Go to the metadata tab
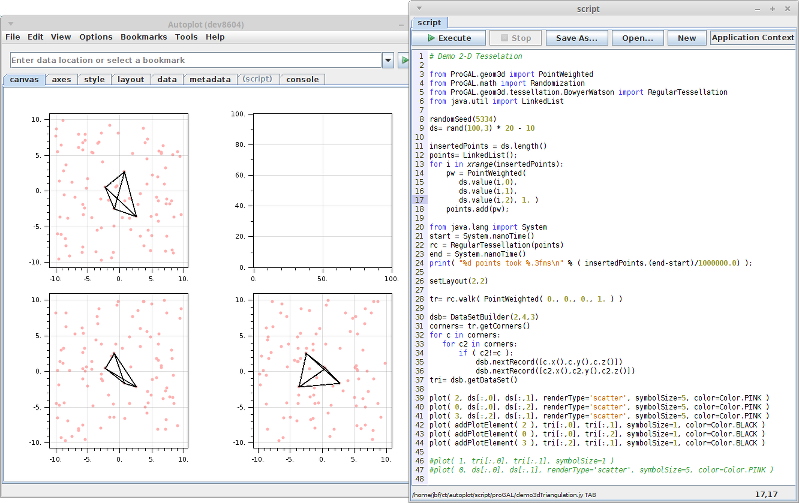799x503 pixels. [x=210, y=79]
